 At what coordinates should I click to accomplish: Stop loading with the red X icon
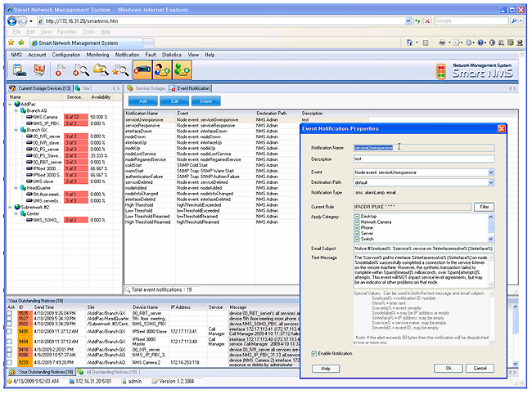[x=427, y=21]
